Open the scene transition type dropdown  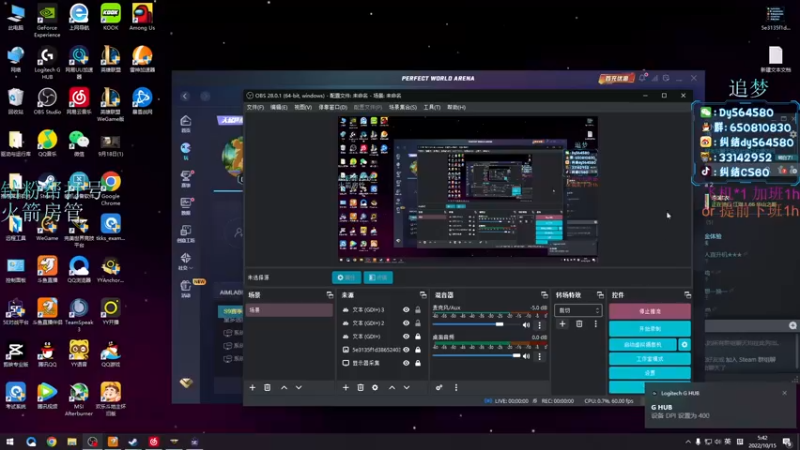[578, 310]
